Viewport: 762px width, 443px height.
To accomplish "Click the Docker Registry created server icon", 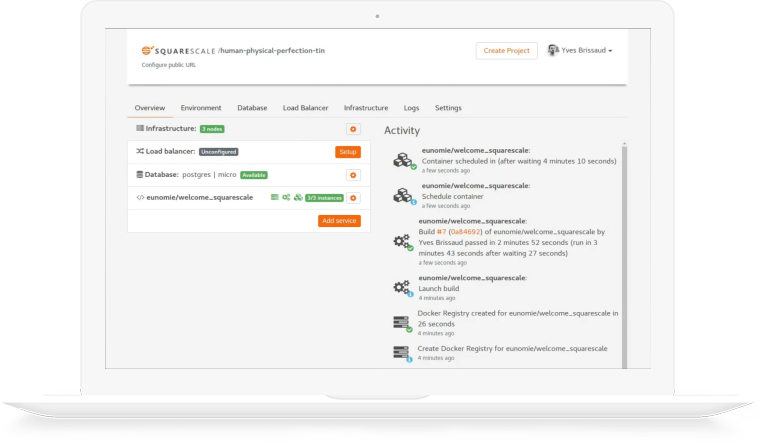I will pyautogui.click(x=401, y=320).
